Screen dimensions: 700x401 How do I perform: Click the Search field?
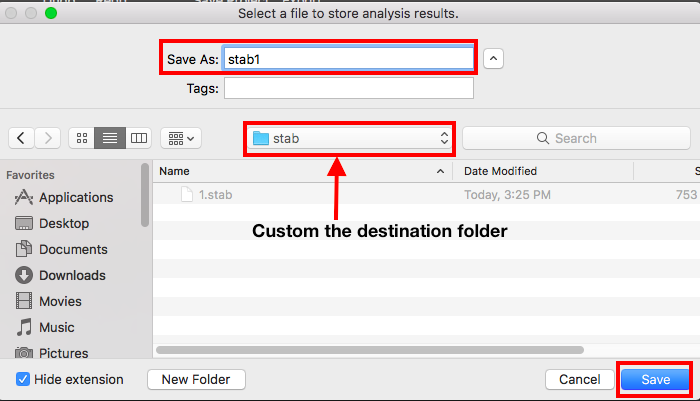[576, 138]
